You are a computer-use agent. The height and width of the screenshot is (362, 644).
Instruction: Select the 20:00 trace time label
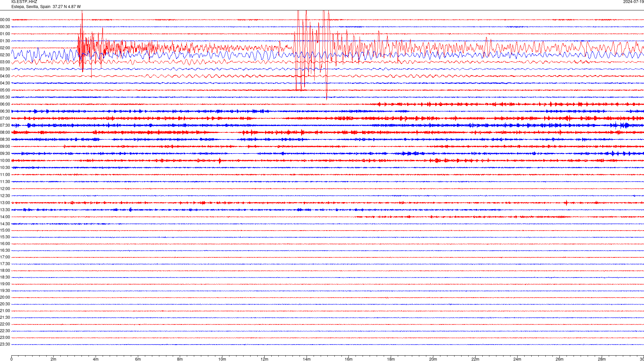tap(5, 297)
